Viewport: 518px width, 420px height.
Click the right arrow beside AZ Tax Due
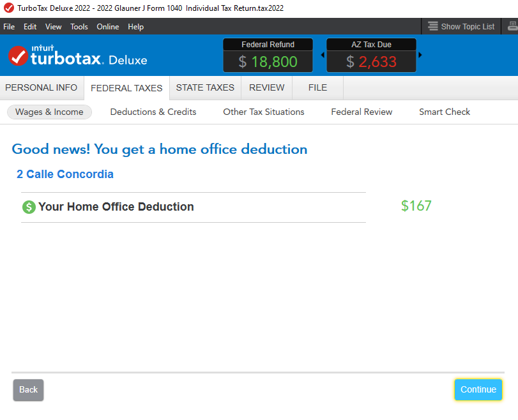[420, 55]
